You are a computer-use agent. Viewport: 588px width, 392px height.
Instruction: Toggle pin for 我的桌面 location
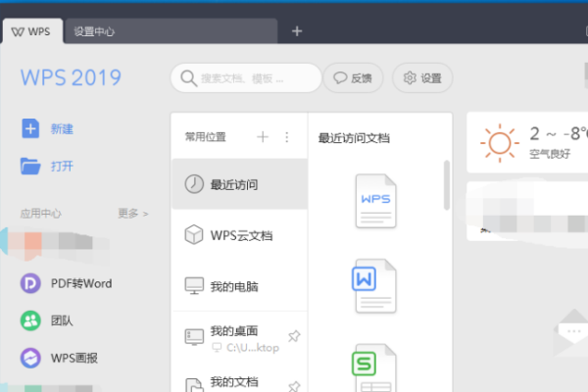[293, 337]
